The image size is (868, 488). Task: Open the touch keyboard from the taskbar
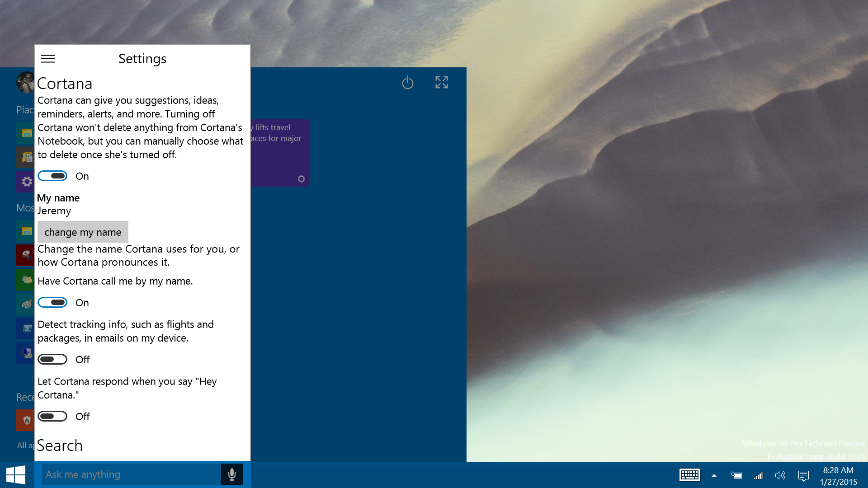click(x=690, y=475)
